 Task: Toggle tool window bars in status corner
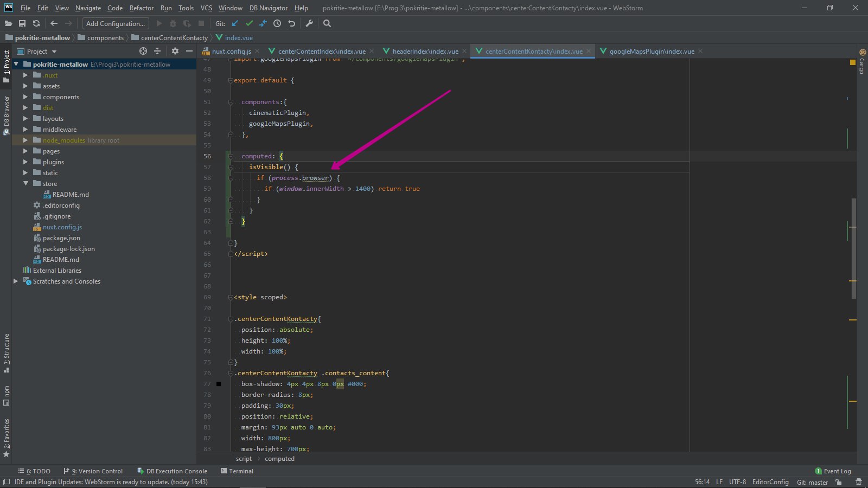pyautogui.click(x=7, y=482)
